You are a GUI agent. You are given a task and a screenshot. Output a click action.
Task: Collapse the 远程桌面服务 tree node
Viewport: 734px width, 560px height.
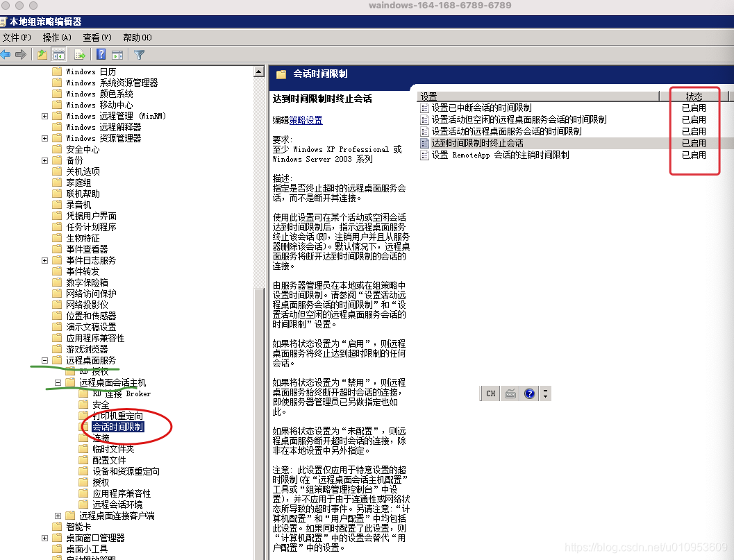point(44,360)
